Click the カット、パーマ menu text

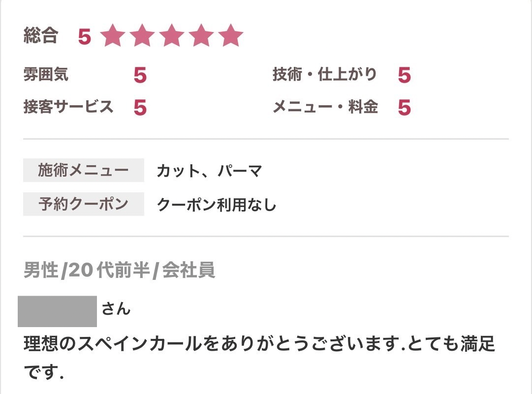coord(209,171)
